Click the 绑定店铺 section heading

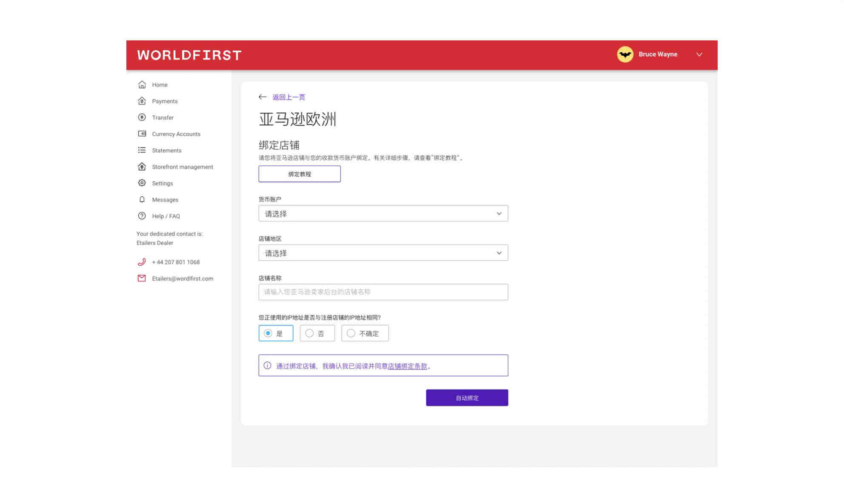coord(279,145)
